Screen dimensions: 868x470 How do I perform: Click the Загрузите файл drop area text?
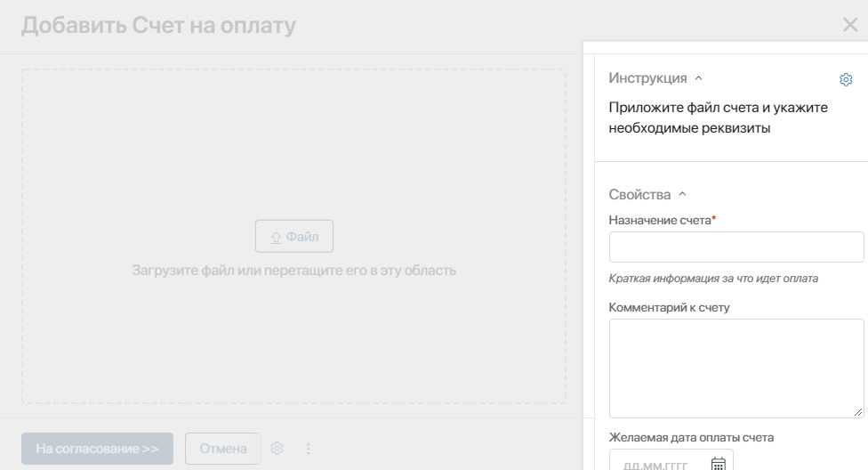294,271
